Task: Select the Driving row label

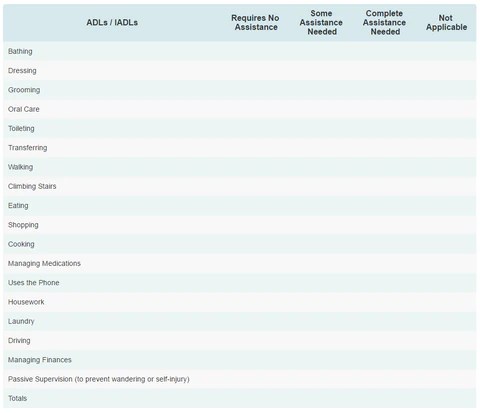Action: pos(19,341)
